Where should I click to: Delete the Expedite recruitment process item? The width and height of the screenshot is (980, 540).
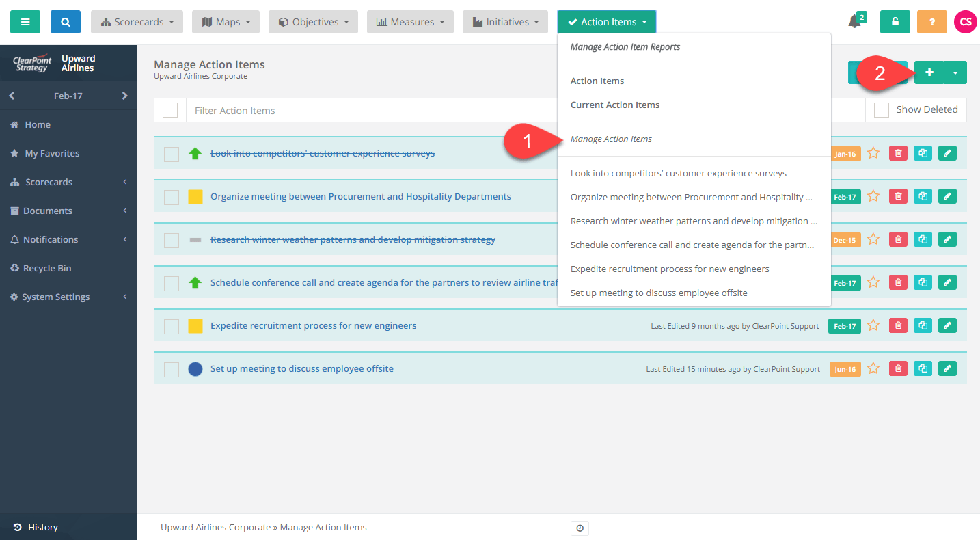click(x=899, y=325)
